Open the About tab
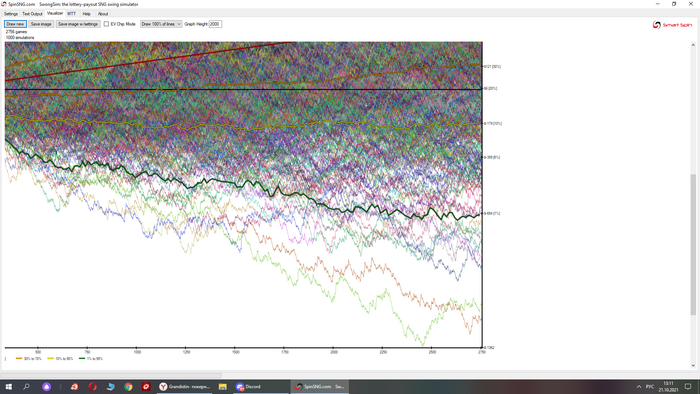The height and width of the screenshot is (394, 700). pos(103,14)
